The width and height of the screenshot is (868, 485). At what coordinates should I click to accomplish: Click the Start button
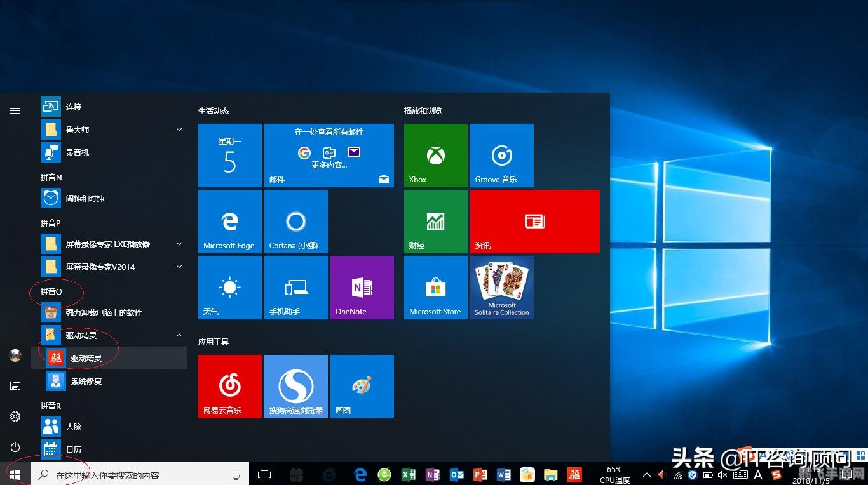[15, 474]
